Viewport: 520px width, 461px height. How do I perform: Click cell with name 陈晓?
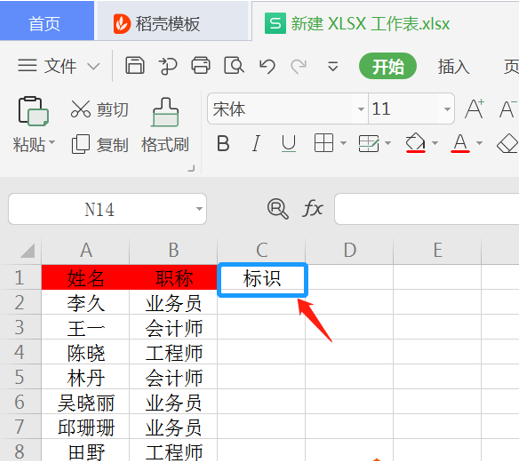click(x=86, y=352)
